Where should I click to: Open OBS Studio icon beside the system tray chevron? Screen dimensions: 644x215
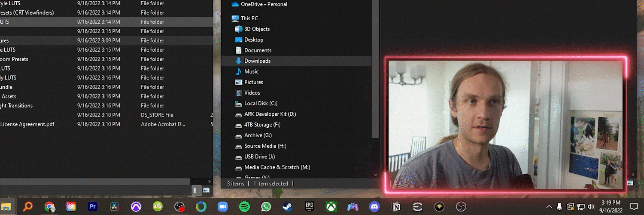tap(461, 207)
